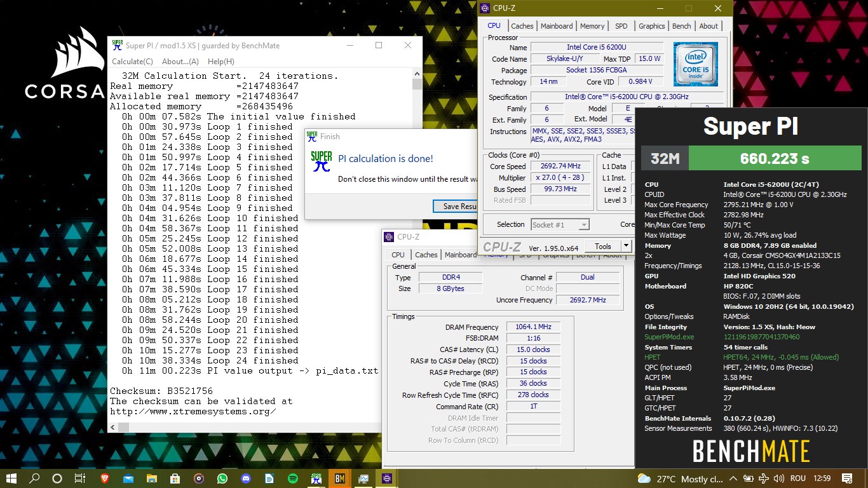Open the system monitor taskbar icon

pyautogui.click(x=363, y=478)
